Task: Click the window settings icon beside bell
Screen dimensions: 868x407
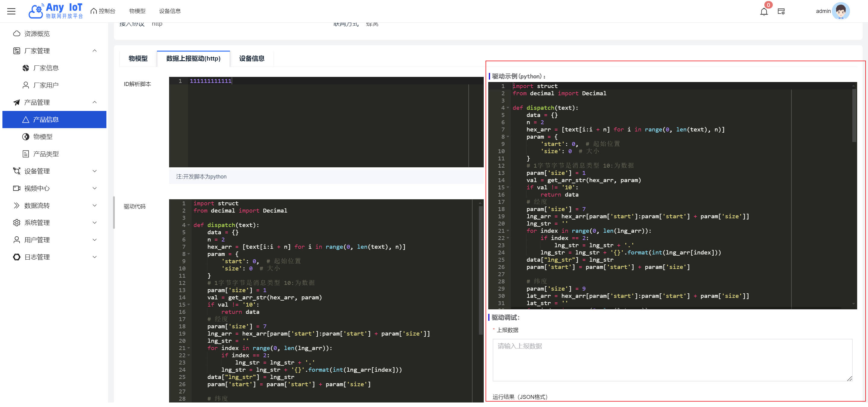Action: pyautogui.click(x=781, y=11)
